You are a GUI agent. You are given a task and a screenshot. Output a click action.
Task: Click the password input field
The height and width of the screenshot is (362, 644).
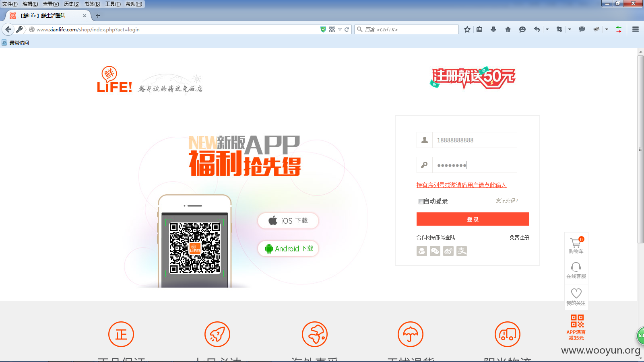[475, 165]
